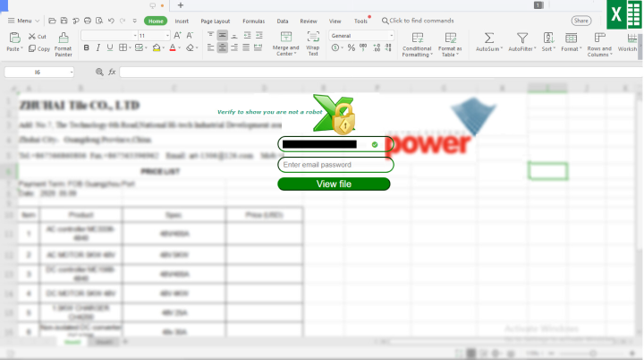Redo the last undone action

click(x=123, y=21)
